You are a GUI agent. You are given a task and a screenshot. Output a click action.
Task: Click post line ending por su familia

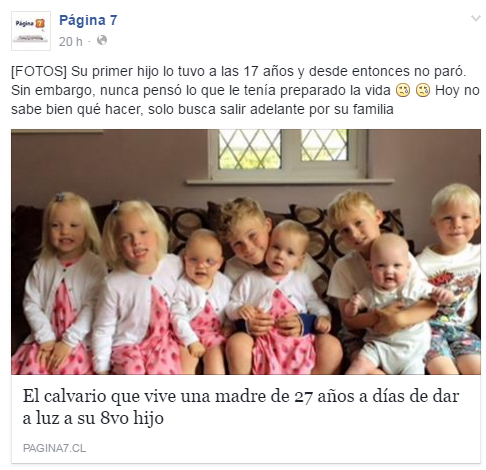(x=202, y=109)
